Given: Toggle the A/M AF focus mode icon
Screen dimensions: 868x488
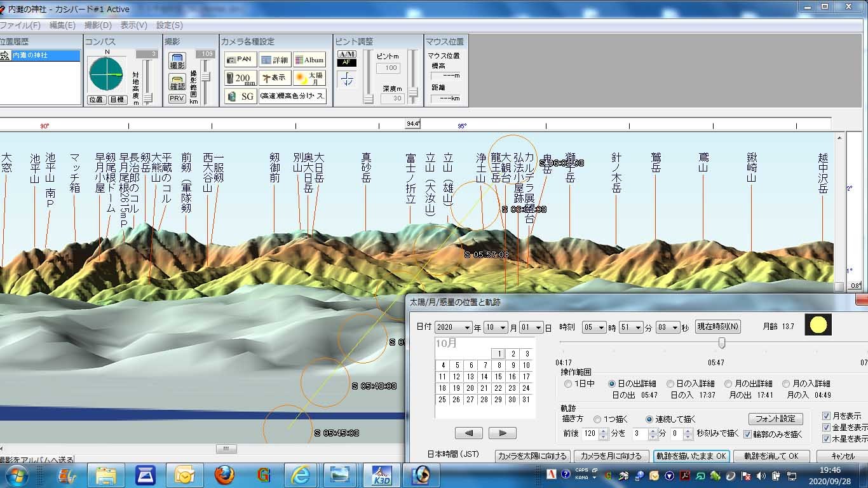Looking at the screenshot, I should click(346, 58).
